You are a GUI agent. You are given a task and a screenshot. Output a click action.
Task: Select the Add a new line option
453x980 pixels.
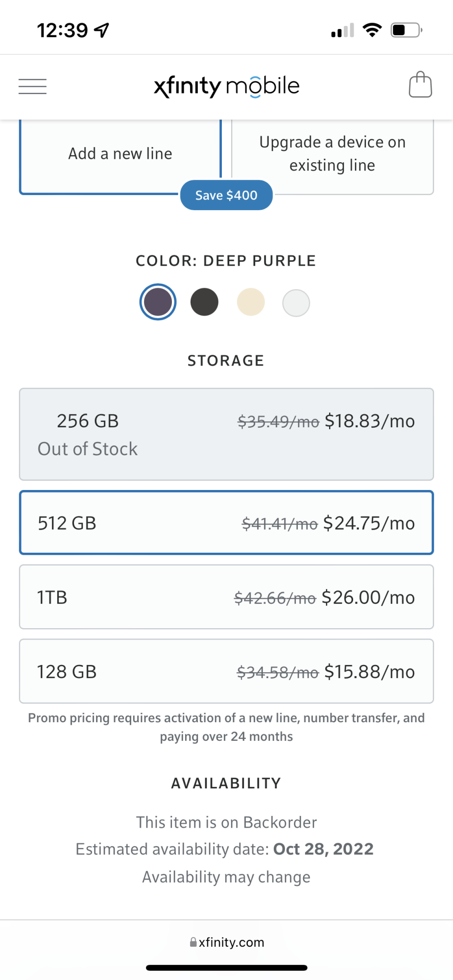pyautogui.click(x=120, y=154)
